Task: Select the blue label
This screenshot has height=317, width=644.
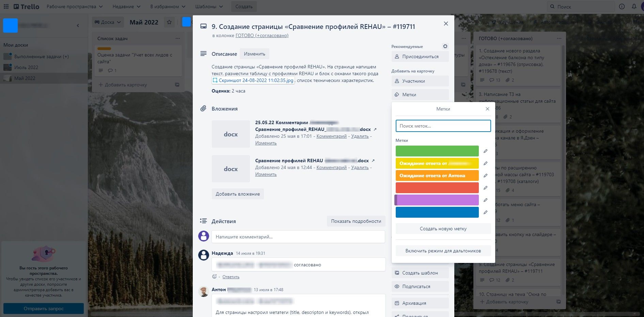Action: point(437,212)
